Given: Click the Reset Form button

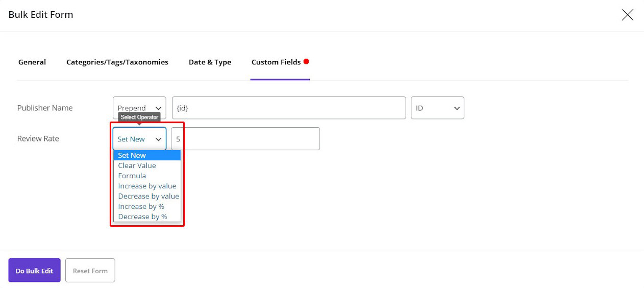Looking at the screenshot, I should point(90,271).
